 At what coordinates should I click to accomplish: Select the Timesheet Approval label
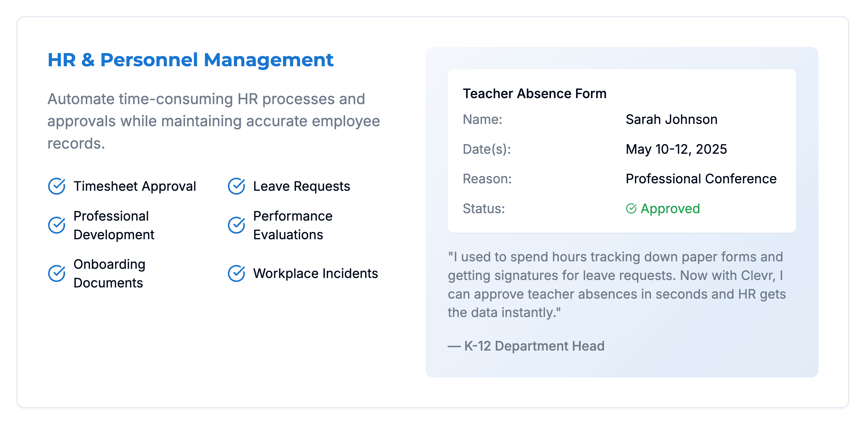tap(135, 186)
